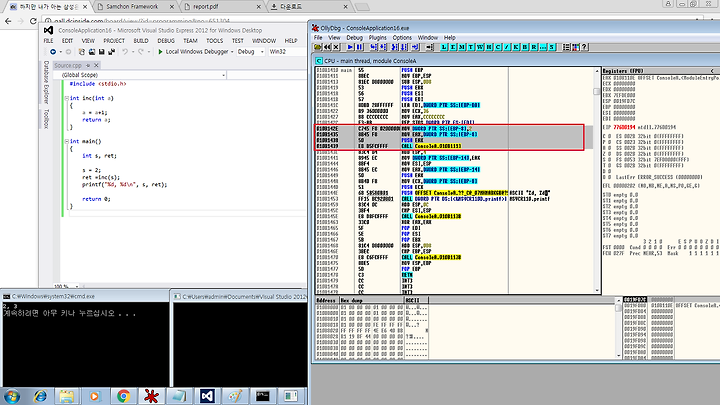This screenshot has width=720, height=405.
Task: Open OllyDbg CPU window (C button)
Action: click(498, 47)
